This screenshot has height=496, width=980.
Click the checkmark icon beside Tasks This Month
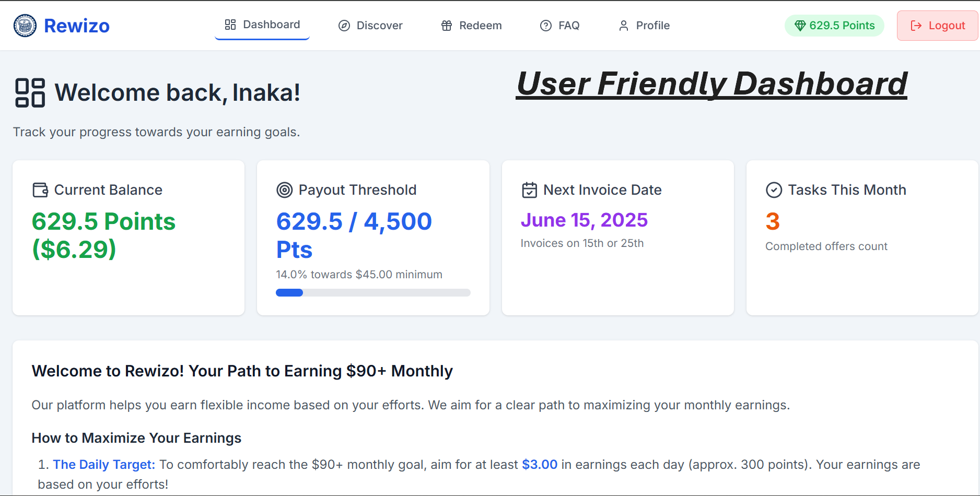[x=774, y=190]
